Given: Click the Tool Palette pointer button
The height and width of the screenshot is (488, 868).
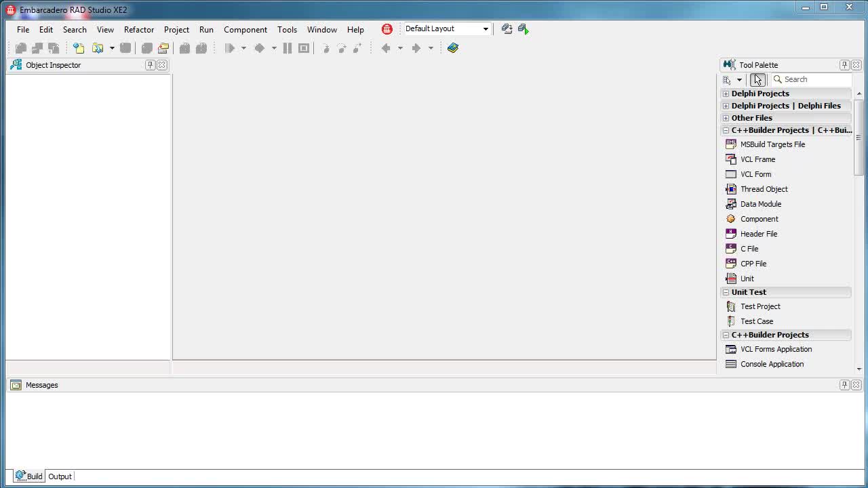Looking at the screenshot, I should 757,80.
